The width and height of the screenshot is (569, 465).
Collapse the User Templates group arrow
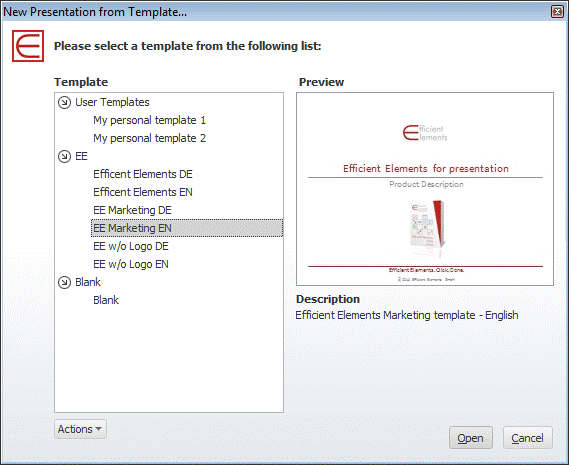click(x=64, y=102)
